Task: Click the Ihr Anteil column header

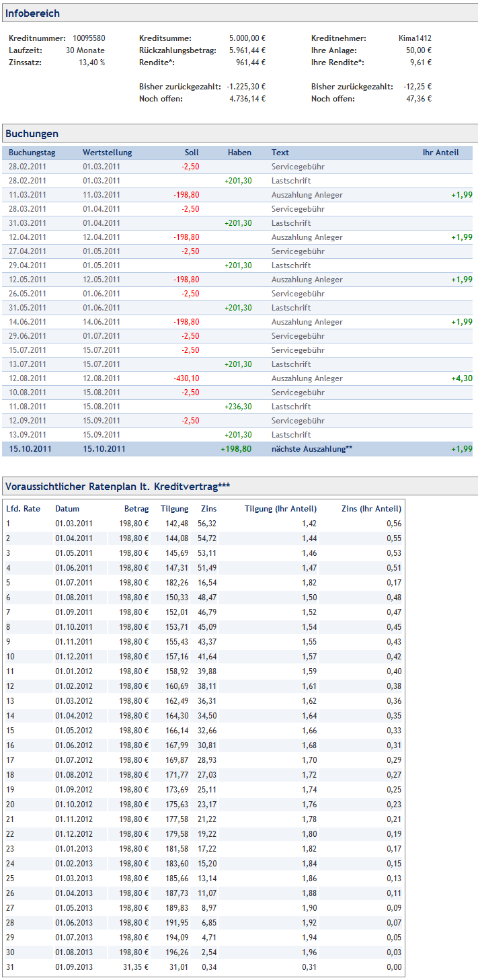Action: coord(440,153)
